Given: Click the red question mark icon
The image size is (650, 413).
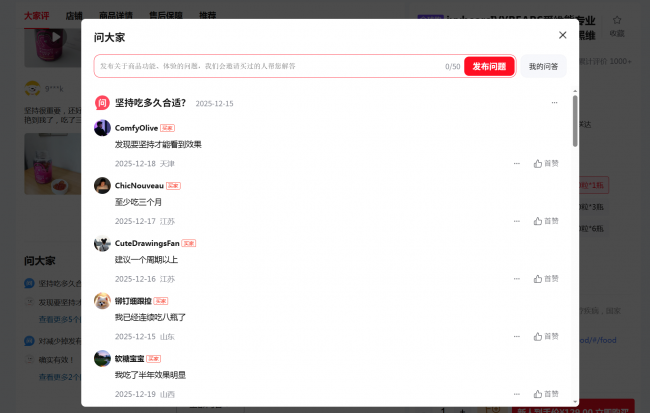Looking at the screenshot, I should (101, 103).
